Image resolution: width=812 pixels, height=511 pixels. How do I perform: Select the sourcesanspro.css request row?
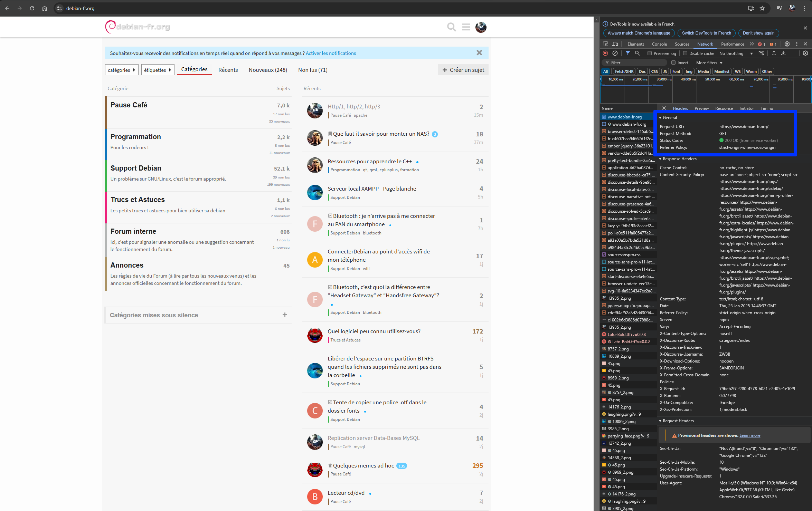coord(628,254)
